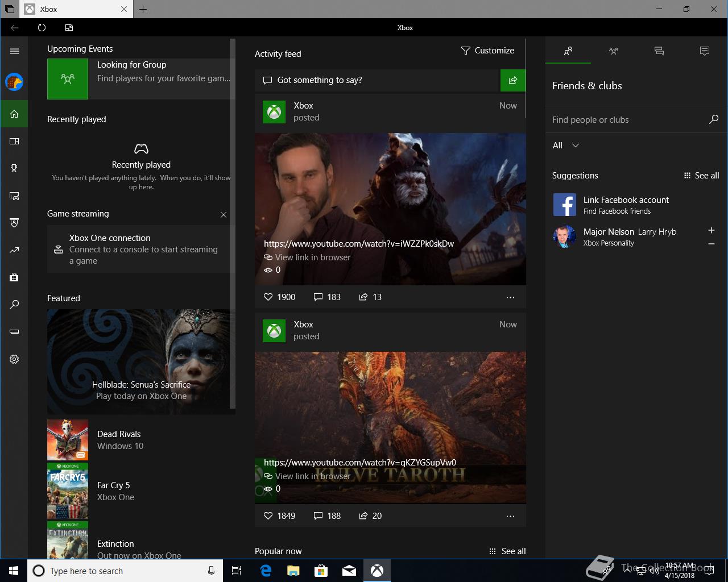Image resolution: width=728 pixels, height=582 pixels.
Task: Share the post with 20 shares
Action: pyautogui.click(x=370, y=516)
